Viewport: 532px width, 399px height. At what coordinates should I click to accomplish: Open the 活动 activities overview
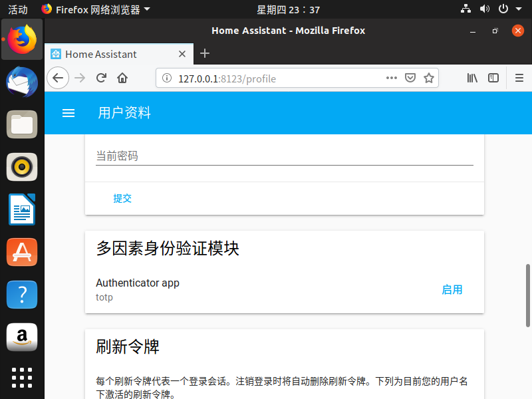[18, 9]
